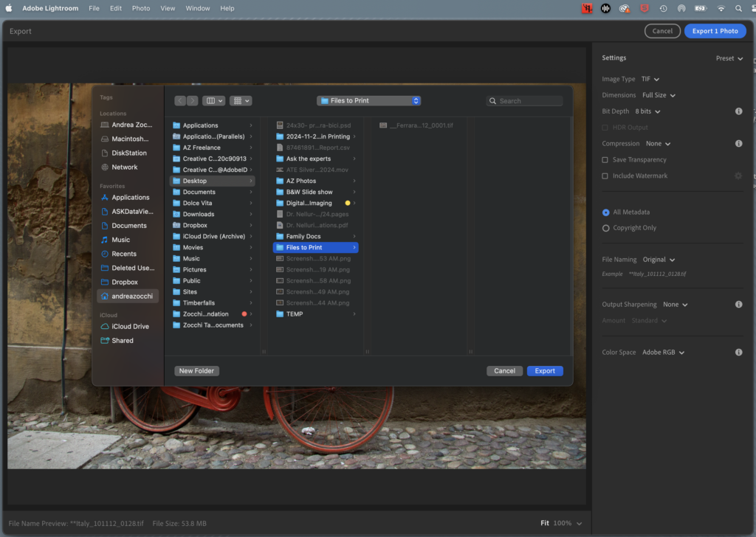Click the info icon beside Output Sharpening
The image size is (756, 537).
click(x=738, y=304)
